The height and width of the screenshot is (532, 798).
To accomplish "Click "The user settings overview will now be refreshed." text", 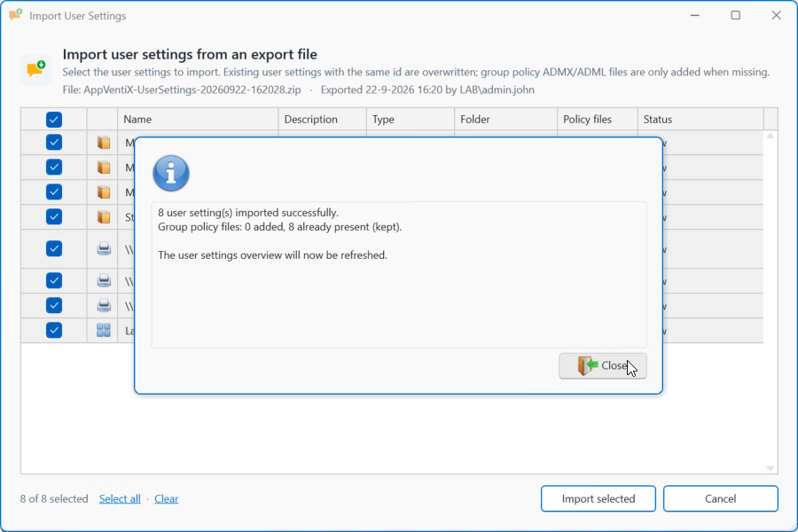I will click(x=272, y=255).
